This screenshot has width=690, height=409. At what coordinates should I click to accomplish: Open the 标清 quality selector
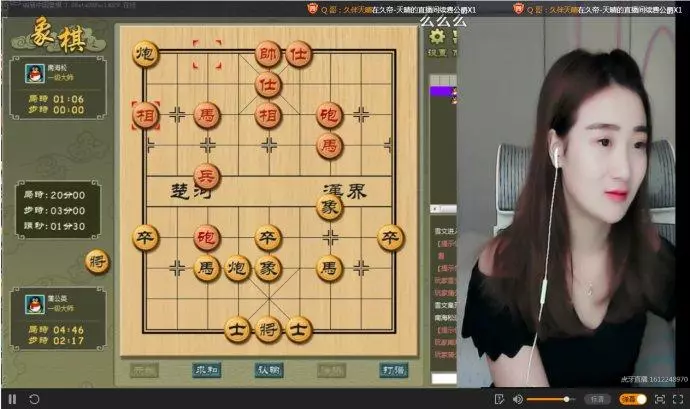(597, 399)
